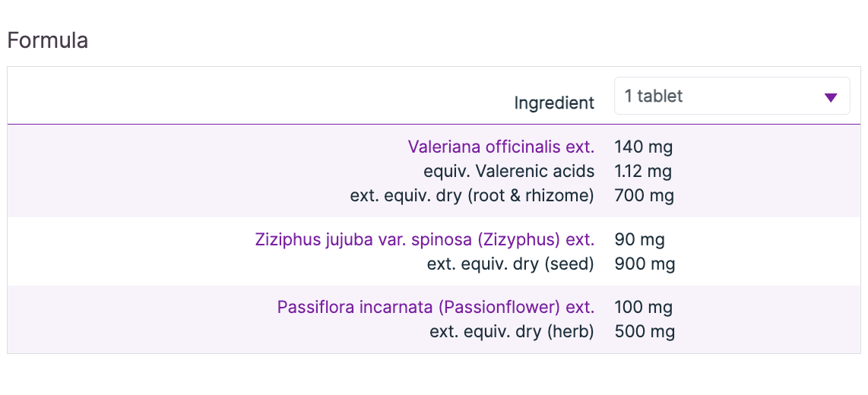This screenshot has width=868, height=395.
Task: Open the Valeriana officinalis ext. link
Action: [501, 147]
